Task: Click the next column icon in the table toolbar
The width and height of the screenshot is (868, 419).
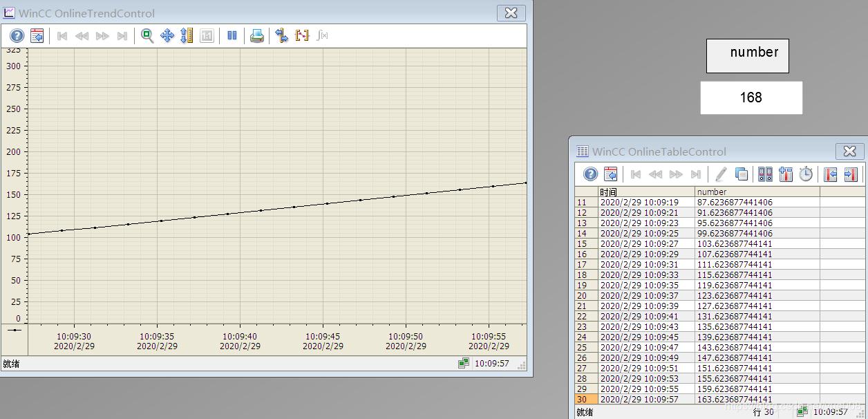Action: 851,174
